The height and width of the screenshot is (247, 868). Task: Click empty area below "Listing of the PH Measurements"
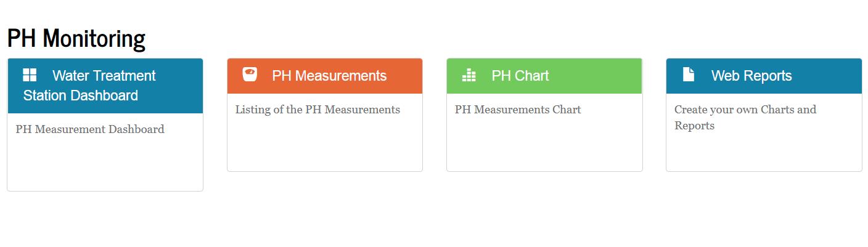click(x=324, y=145)
